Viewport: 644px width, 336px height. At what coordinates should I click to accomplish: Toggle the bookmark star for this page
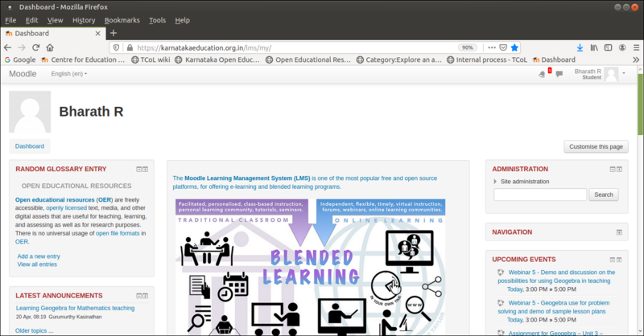click(x=514, y=47)
